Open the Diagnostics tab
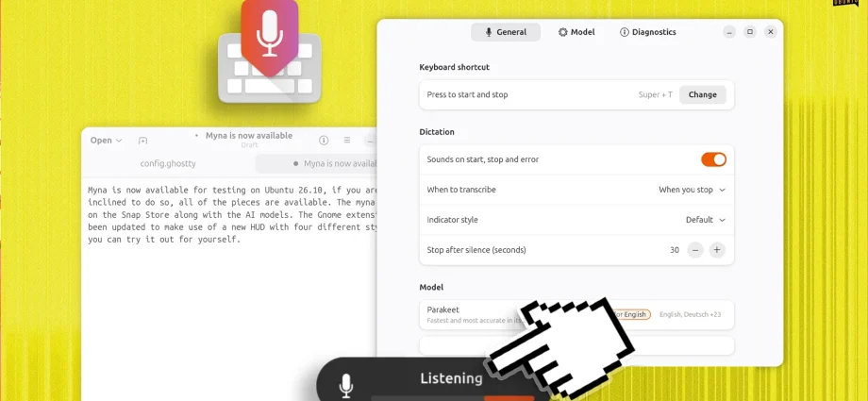Viewport: 868px width, 401px height. point(647,32)
